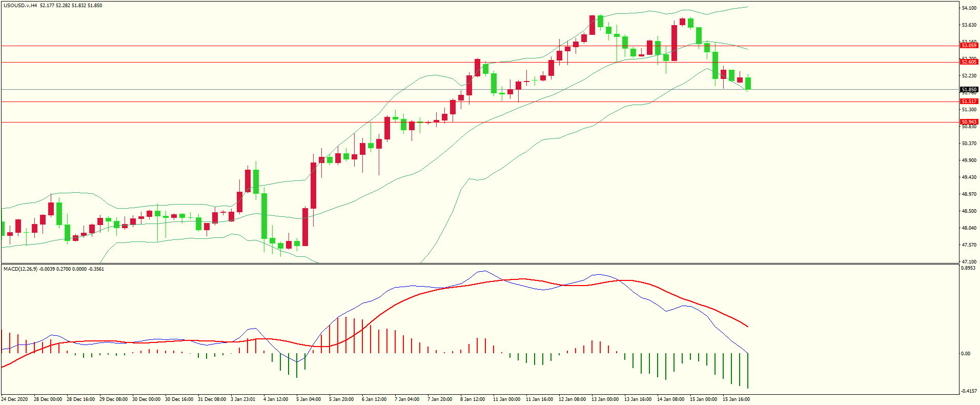The width and height of the screenshot is (980, 405).
Task: Click the 54.100 value on price scale
Action: 969,8
